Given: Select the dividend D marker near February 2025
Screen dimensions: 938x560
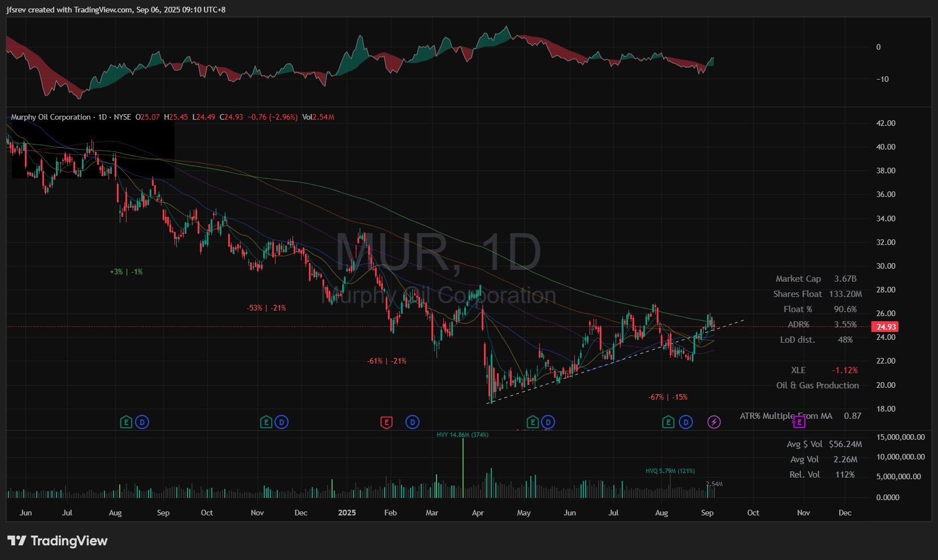Looking at the screenshot, I should 413,422.
